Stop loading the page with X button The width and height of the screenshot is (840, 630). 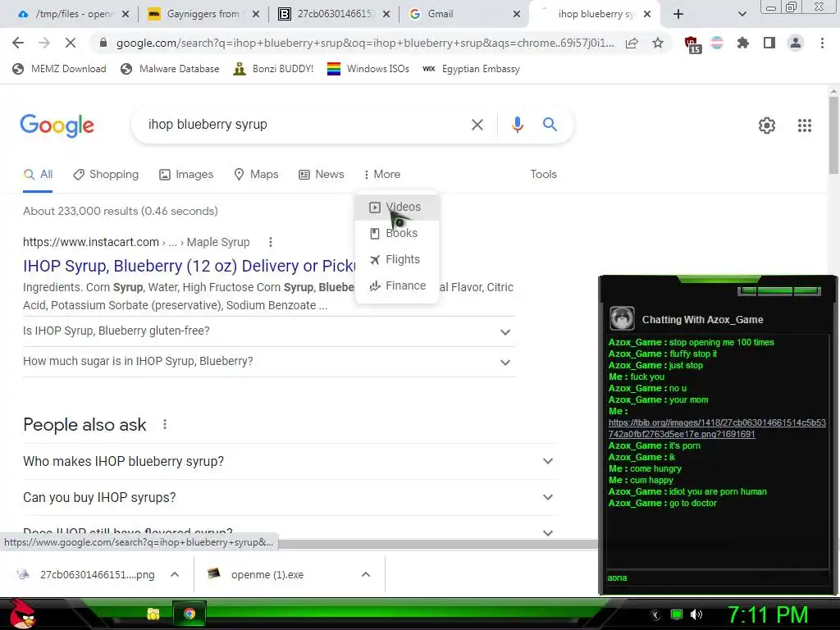pyautogui.click(x=71, y=43)
